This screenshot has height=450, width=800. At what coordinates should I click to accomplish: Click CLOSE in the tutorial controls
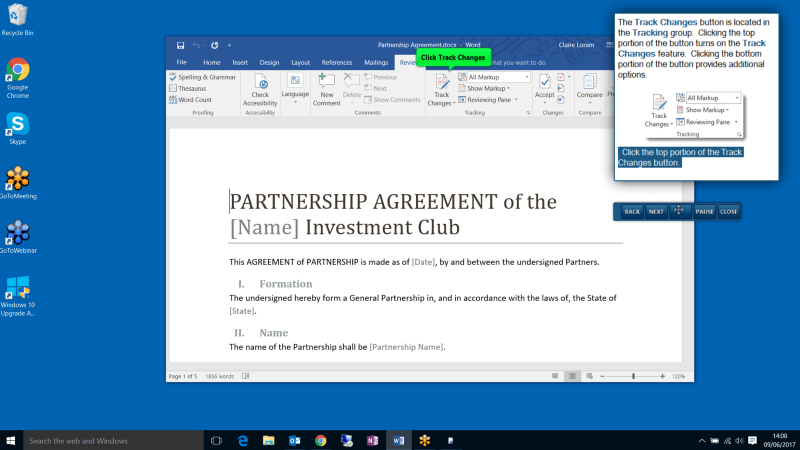(729, 212)
